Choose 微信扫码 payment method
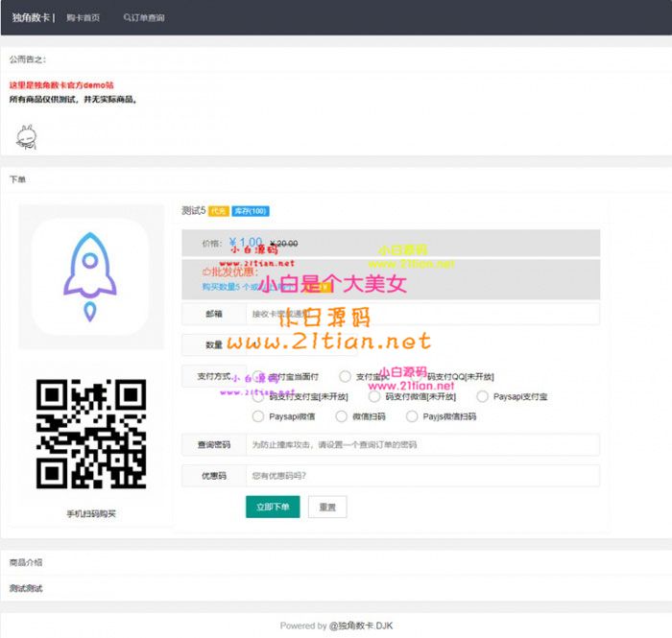This screenshot has height=638, width=672. (340, 416)
